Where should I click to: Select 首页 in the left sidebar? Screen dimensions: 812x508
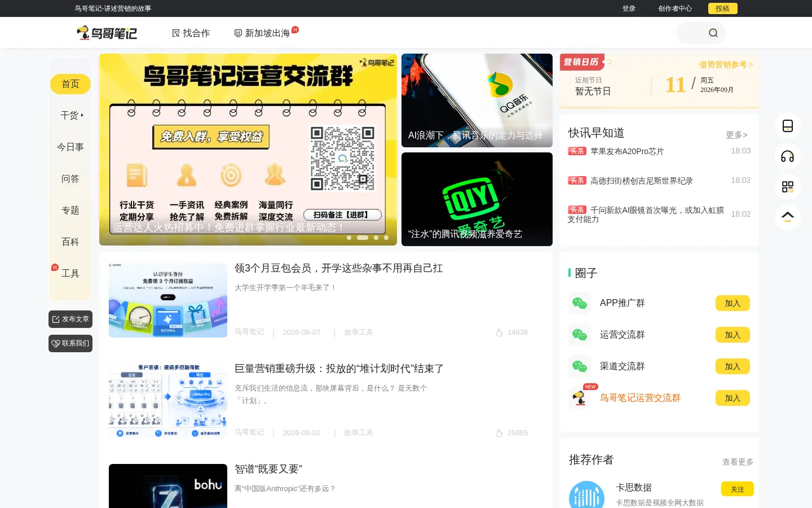pos(70,84)
